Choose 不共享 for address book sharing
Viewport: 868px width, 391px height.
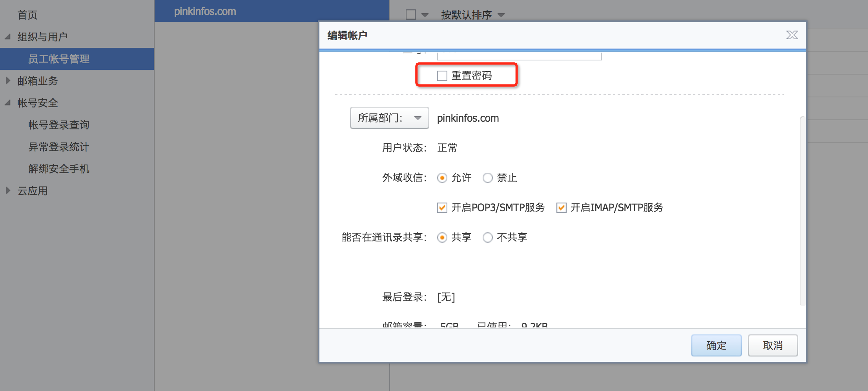[x=488, y=238]
